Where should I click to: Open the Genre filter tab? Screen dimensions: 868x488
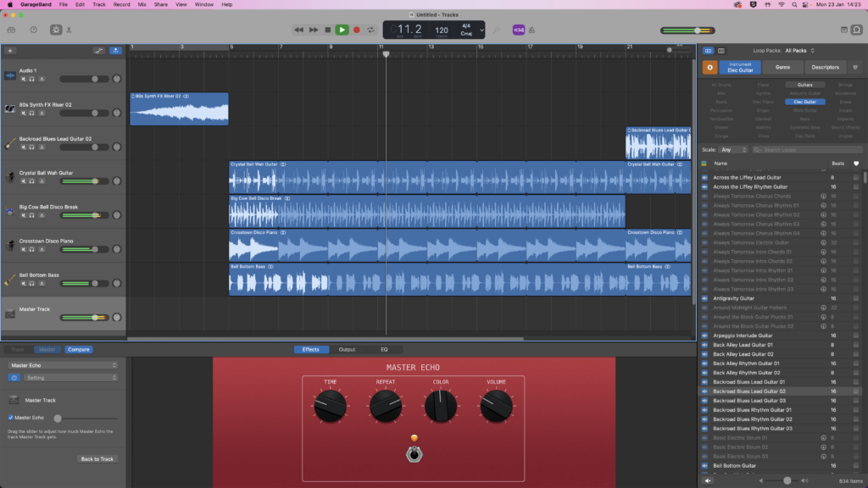[782, 68]
